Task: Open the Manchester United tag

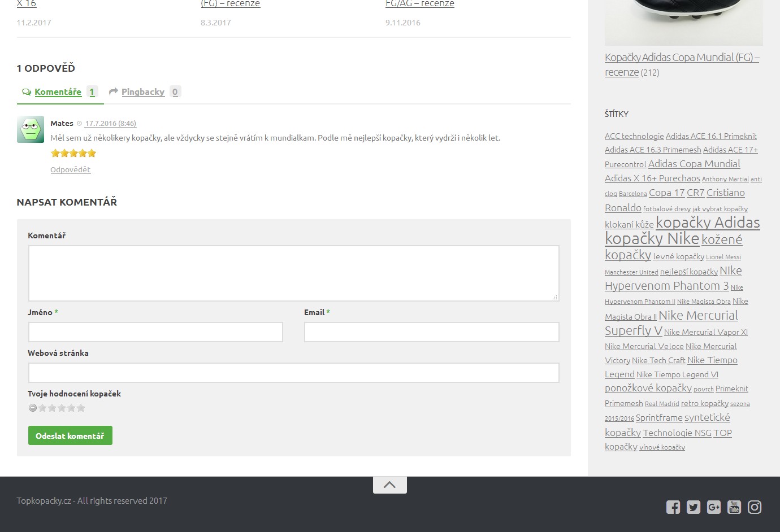Action: [631, 272]
